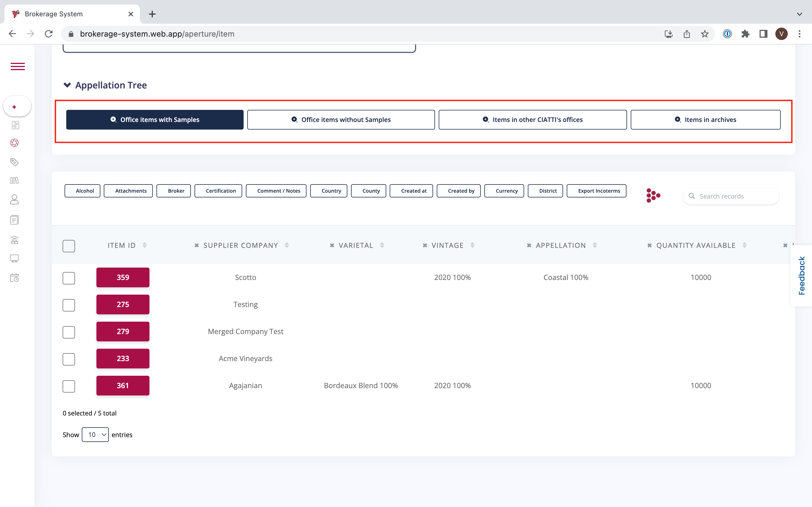Viewport: 812px width, 507px height.
Task: Open the aperture icon in sidebar
Action: (x=14, y=143)
